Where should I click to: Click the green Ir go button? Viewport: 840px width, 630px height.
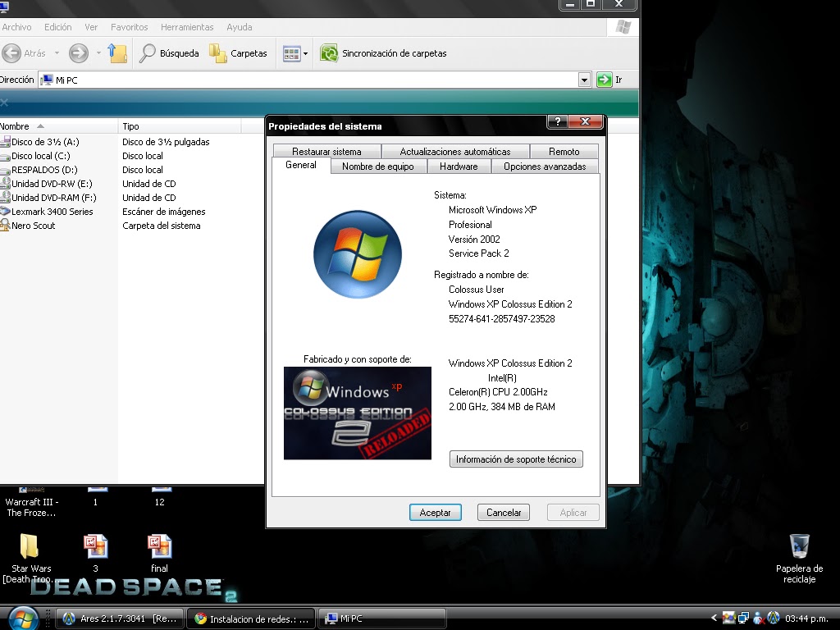point(605,80)
